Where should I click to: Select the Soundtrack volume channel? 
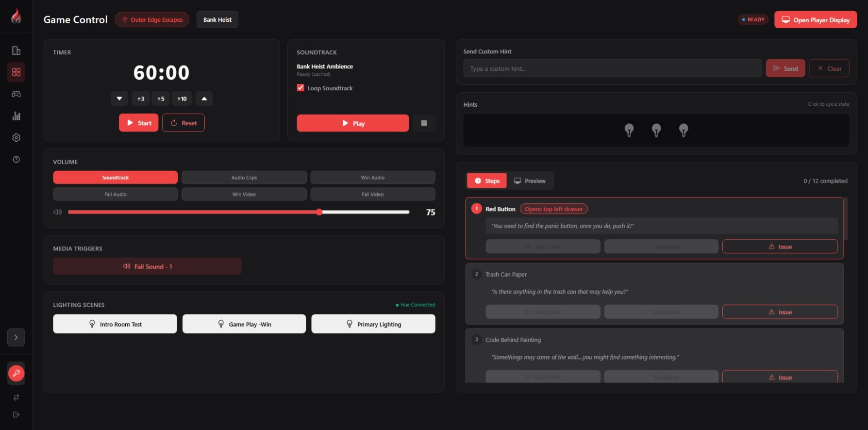(116, 178)
